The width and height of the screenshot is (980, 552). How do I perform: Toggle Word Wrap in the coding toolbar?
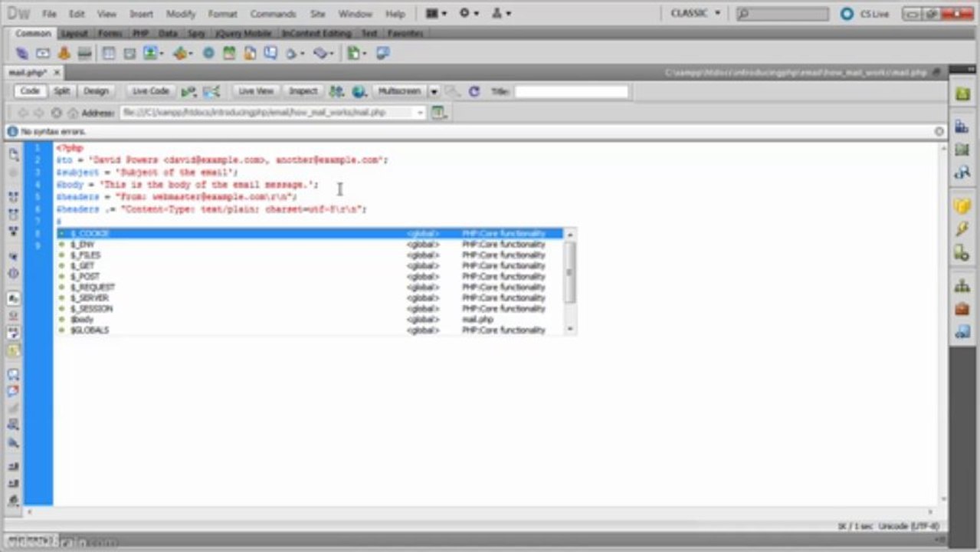point(14,333)
